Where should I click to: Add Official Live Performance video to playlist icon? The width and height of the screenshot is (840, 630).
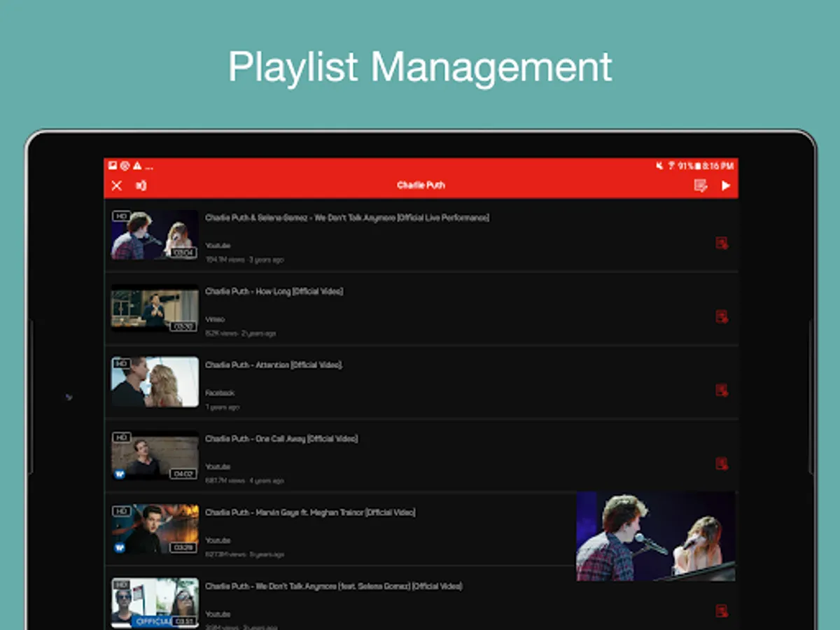point(722,243)
